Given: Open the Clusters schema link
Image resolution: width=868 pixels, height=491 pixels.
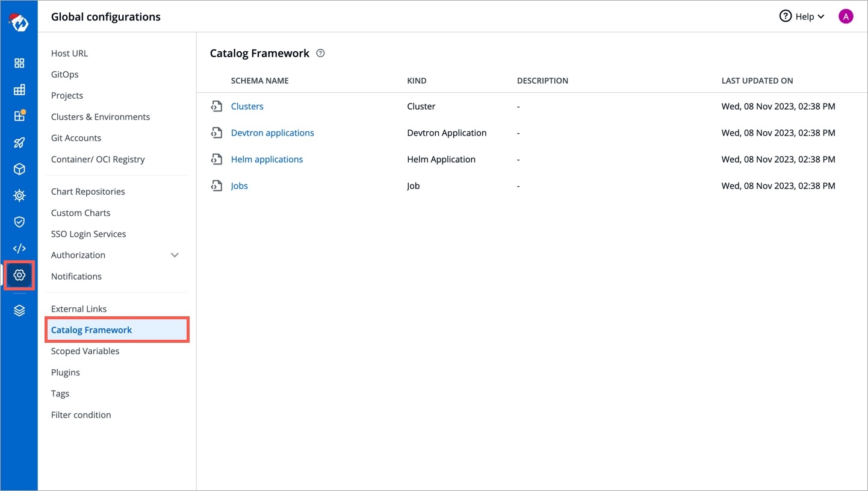Looking at the screenshot, I should pyautogui.click(x=247, y=106).
